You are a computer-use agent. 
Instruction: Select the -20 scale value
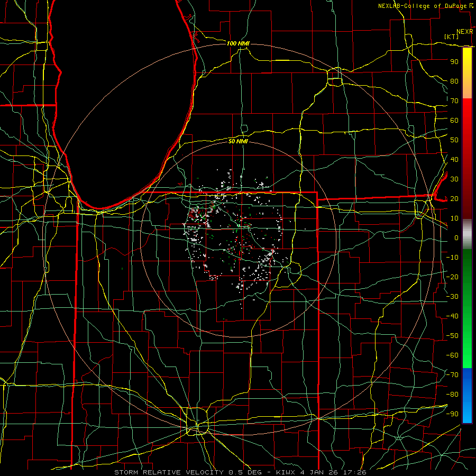pos(452,277)
